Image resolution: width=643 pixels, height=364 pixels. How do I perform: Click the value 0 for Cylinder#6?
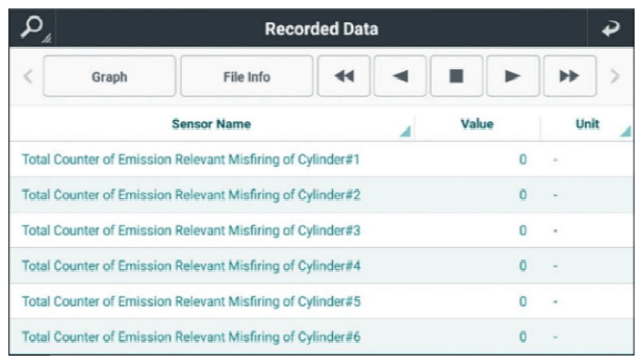click(x=523, y=337)
